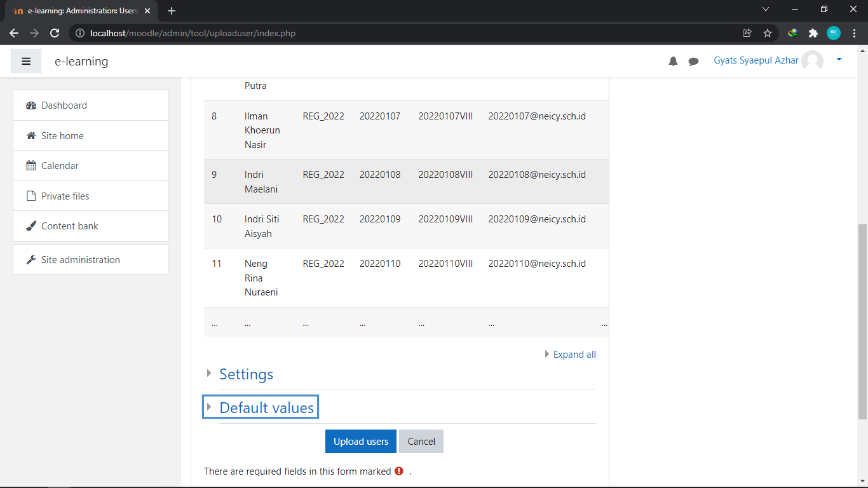Click the Private files document icon
Image resolution: width=868 pixels, height=488 pixels.
[31, 196]
